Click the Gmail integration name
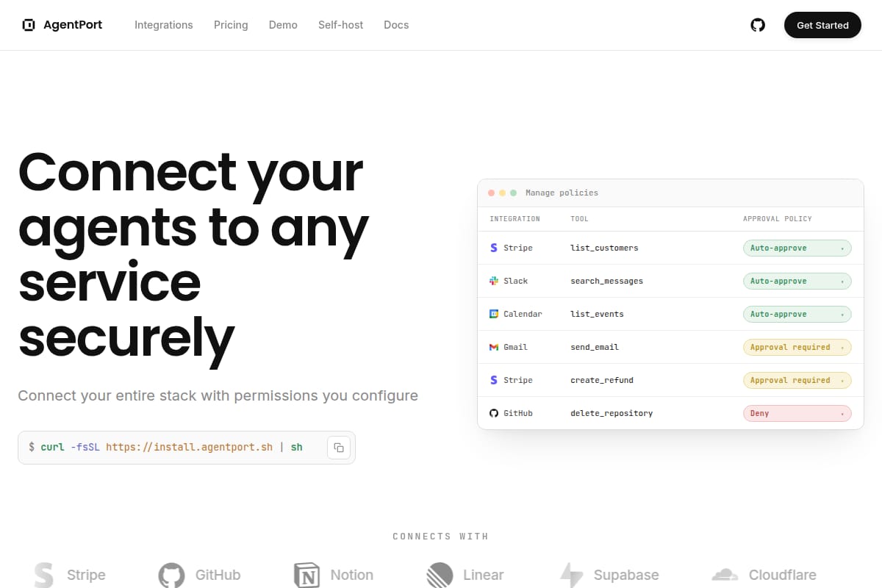 pyautogui.click(x=516, y=347)
